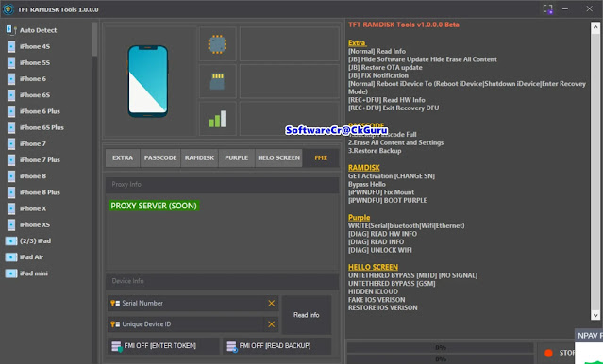Choose the iPhone 8 Plus device icon

click(11, 192)
